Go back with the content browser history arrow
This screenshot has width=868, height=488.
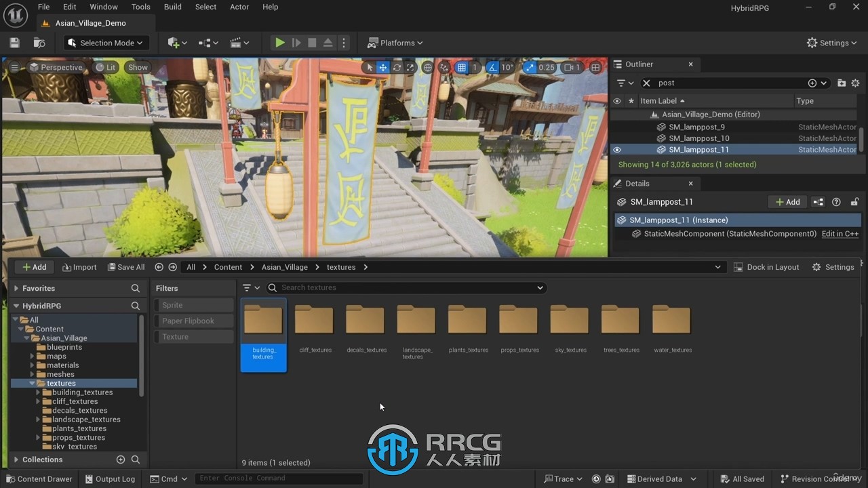pyautogui.click(x=159, y=267)
